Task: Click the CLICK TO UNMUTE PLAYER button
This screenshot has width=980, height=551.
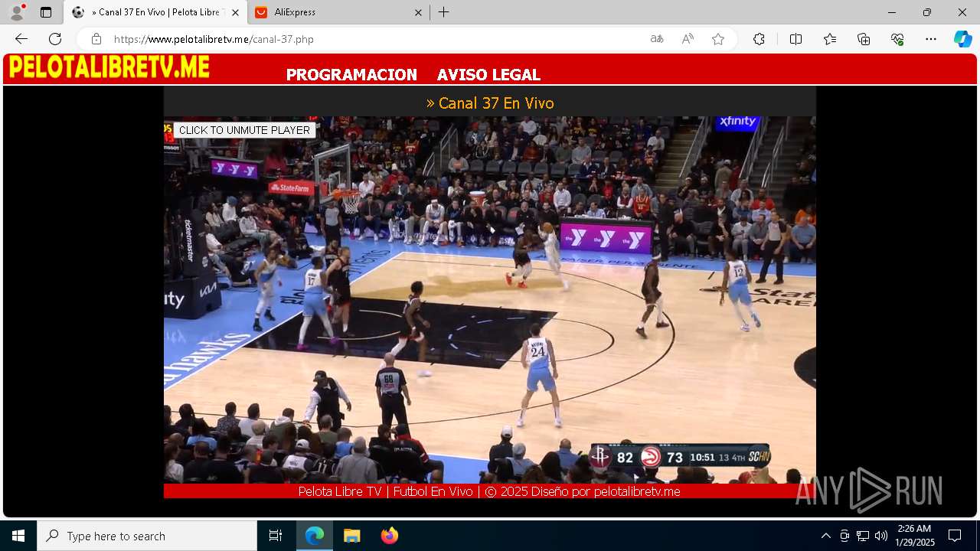Action: click(244, 130)
